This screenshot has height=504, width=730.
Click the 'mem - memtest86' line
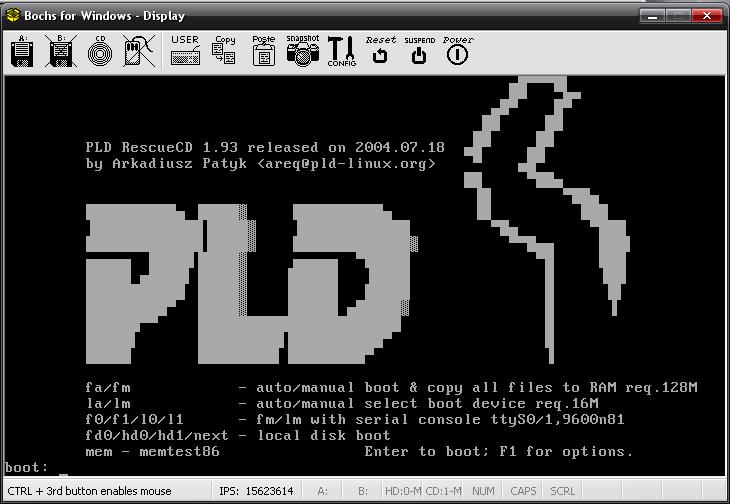coord(152,451)
